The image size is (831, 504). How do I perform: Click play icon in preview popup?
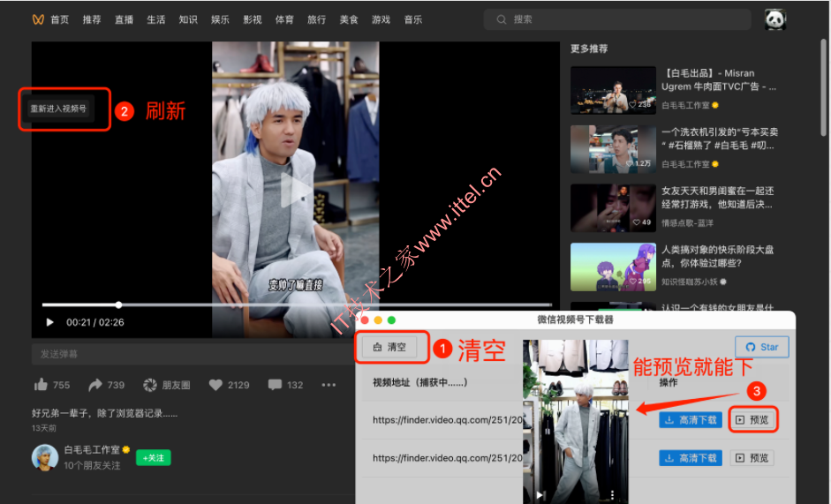[539, 495]
